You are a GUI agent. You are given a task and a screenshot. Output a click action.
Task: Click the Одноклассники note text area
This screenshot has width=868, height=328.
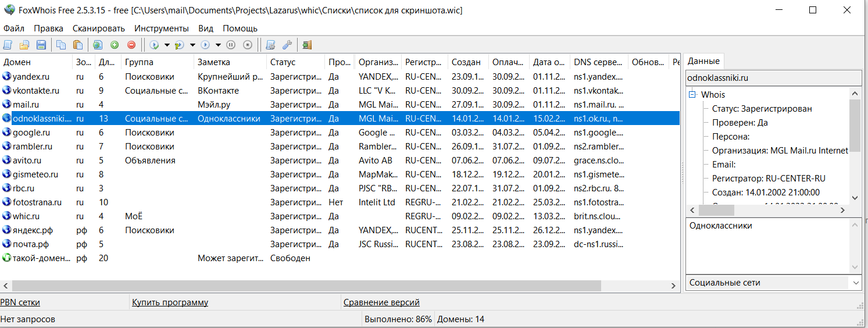click(767, 245)
